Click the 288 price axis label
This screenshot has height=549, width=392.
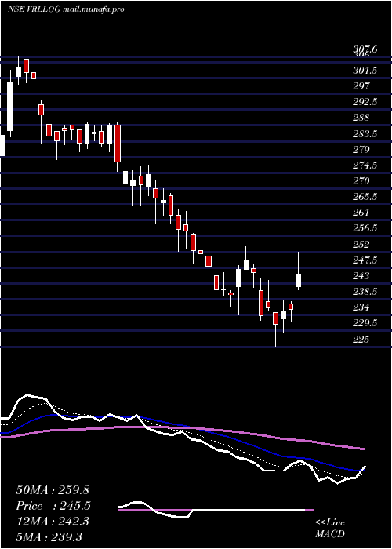(361, 118)
